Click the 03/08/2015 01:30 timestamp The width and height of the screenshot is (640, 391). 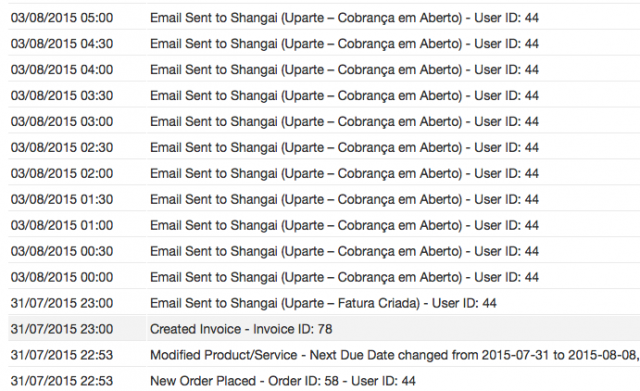pos(62,199)
